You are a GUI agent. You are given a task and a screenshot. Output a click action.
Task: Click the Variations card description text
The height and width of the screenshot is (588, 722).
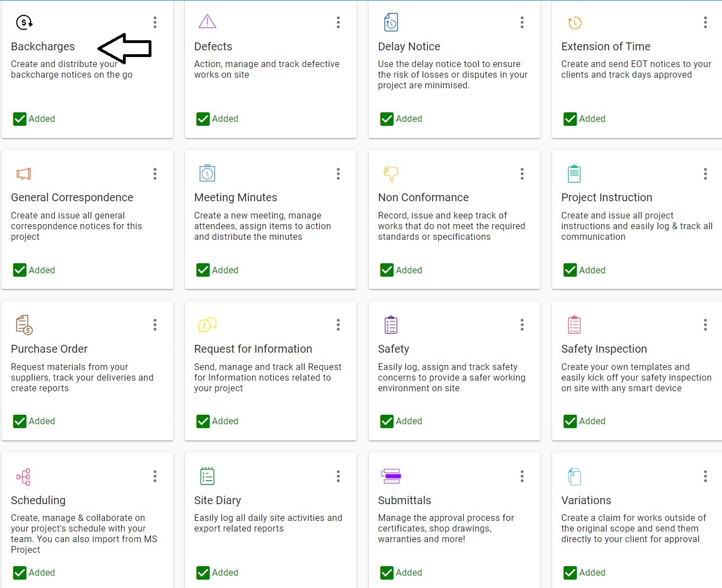[x=633, y=528]
